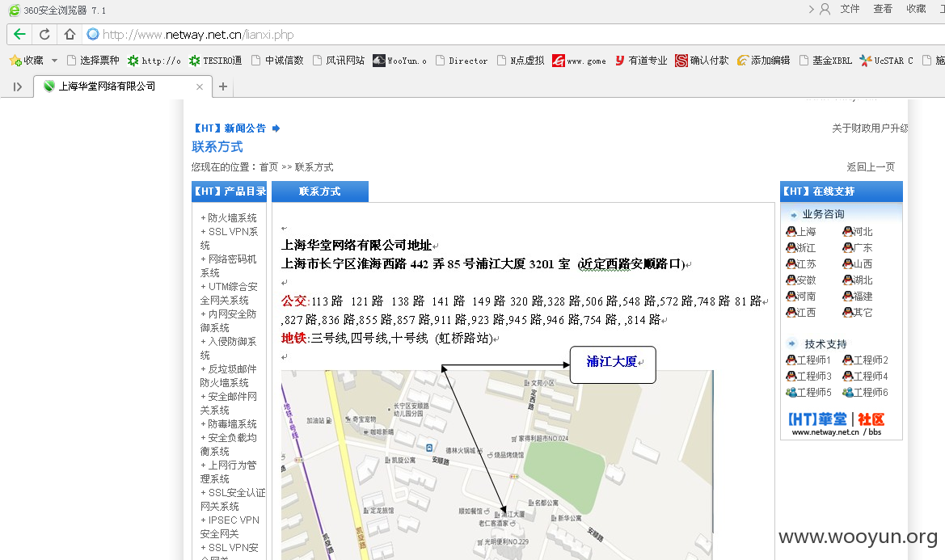This screenshot has height=560, width=945.
Task: Click the 关于财政用户升级 news ticker text
Action: [x=870, y=128]
